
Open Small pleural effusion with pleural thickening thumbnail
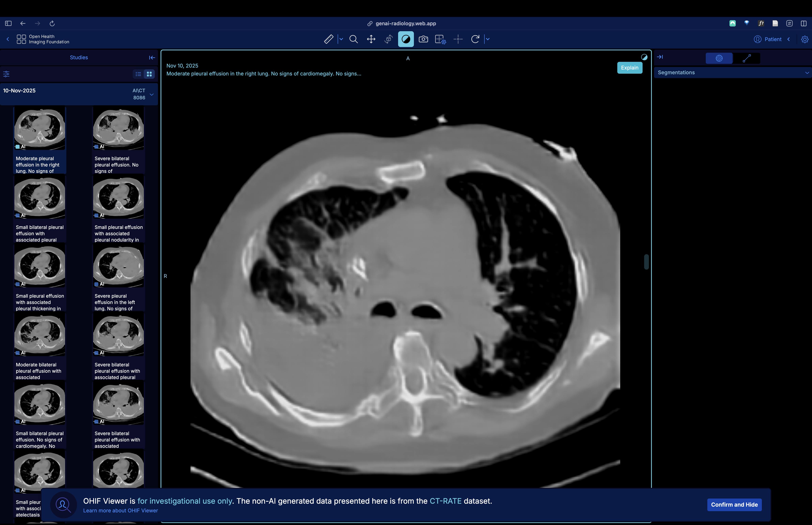40,266
